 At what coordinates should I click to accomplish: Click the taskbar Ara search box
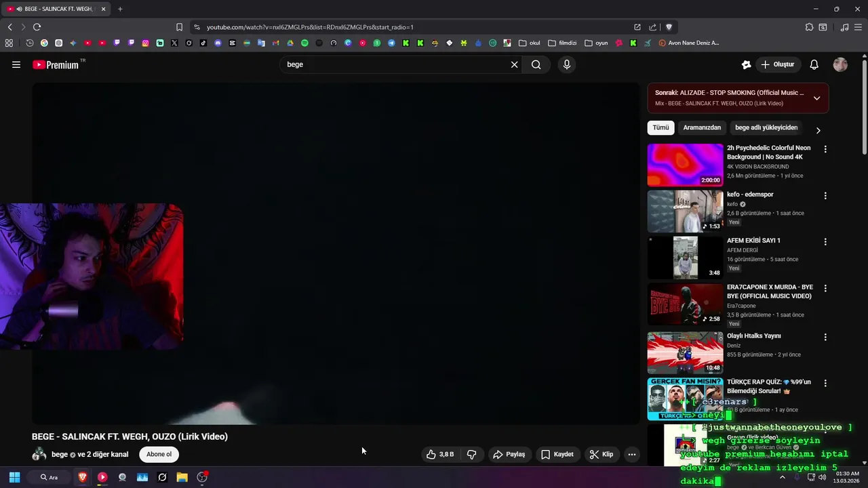point(49,477)
